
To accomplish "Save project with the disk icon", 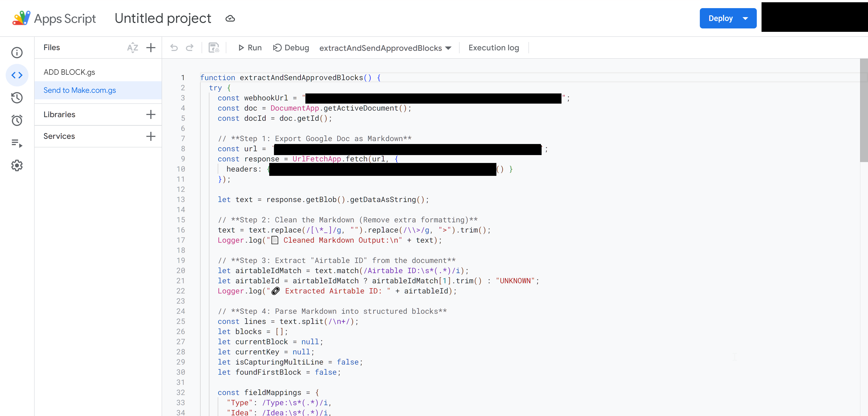I will [x=214, y=48].
